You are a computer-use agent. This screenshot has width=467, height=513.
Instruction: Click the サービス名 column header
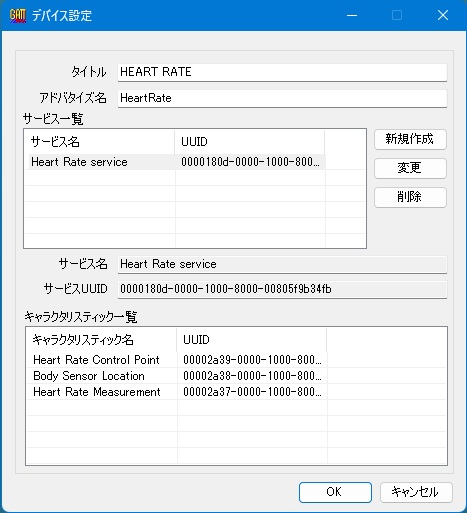100,142
